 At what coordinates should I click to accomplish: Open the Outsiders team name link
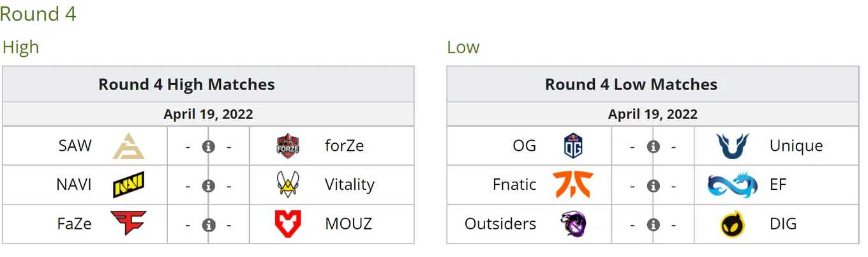tap(500, 224)
